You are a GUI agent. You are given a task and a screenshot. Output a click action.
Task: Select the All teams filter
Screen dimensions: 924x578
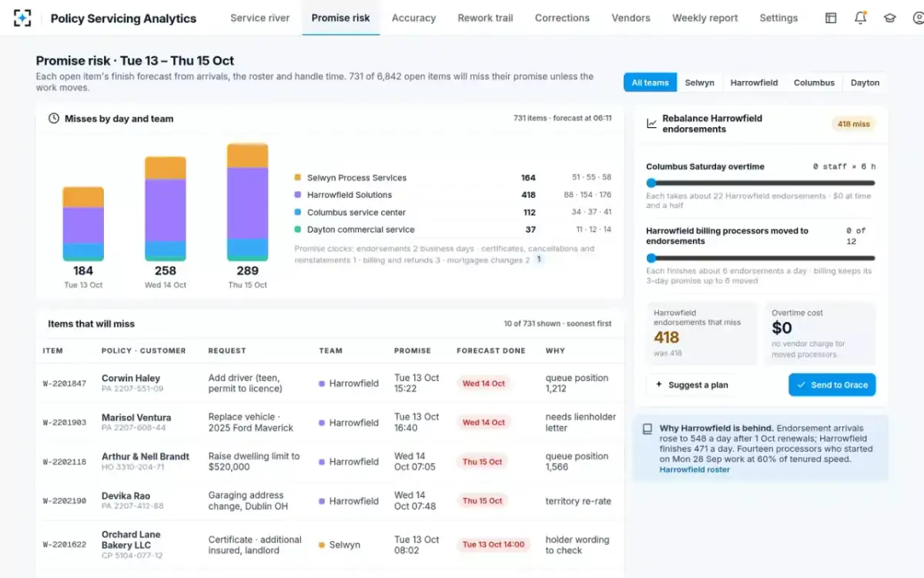pyautogui.click(x=650, y=82)
